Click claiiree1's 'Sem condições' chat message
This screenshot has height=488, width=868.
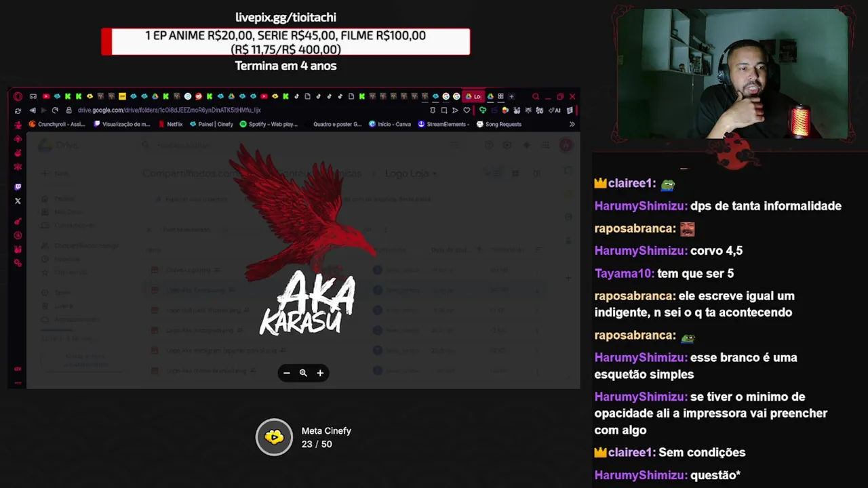[x=670, y=452]
